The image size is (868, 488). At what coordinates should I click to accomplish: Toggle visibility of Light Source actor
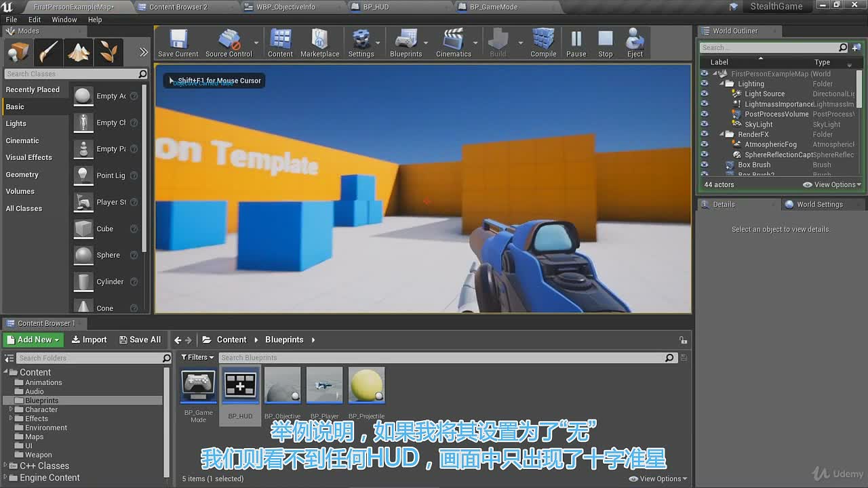tap(704, 94)
